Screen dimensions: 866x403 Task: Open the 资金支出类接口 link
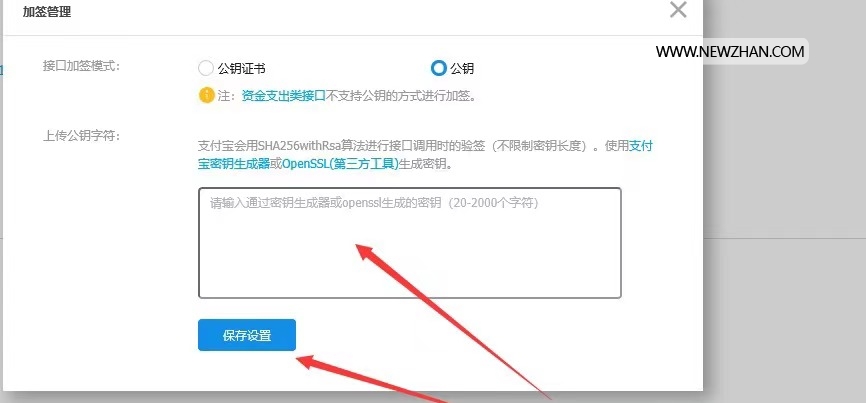tap(283, 96)
